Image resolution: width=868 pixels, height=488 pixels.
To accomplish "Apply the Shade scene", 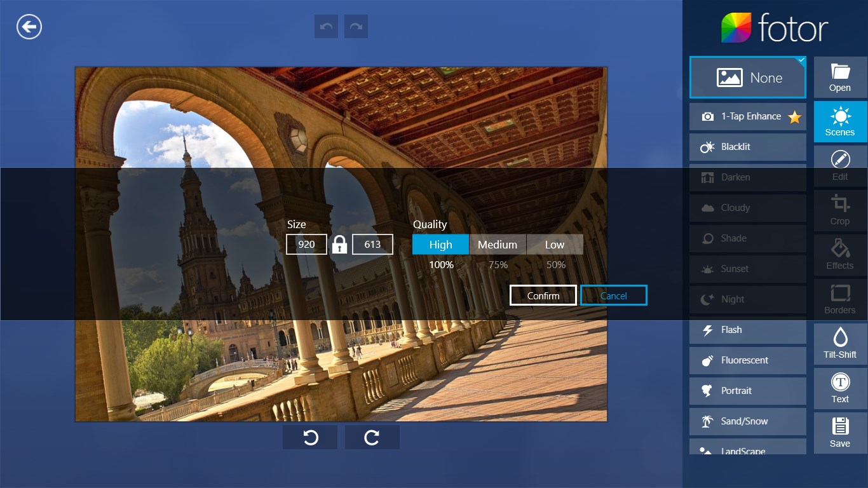I will click(x=748, y=238).
